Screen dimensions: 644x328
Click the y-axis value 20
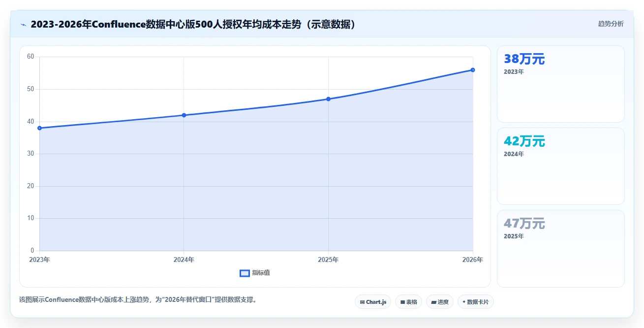[31, 186]
